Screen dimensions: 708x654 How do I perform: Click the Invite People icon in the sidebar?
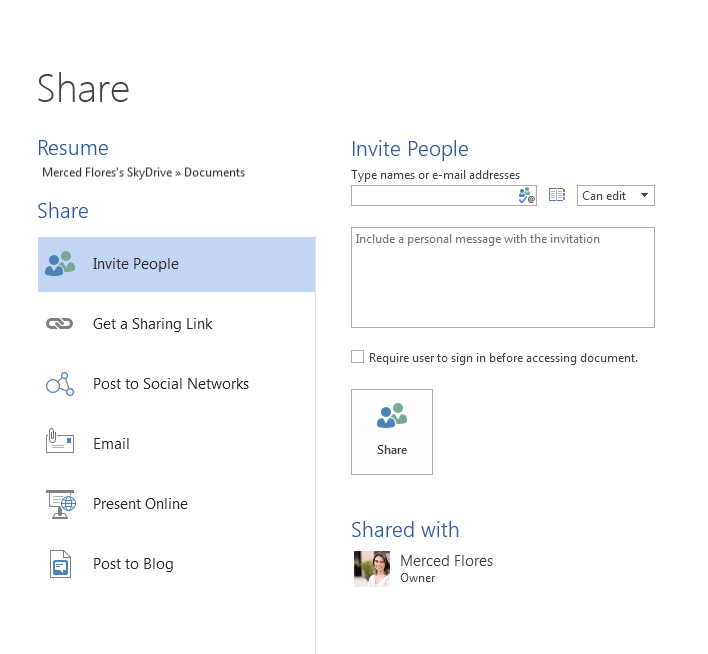coord(60,264)
